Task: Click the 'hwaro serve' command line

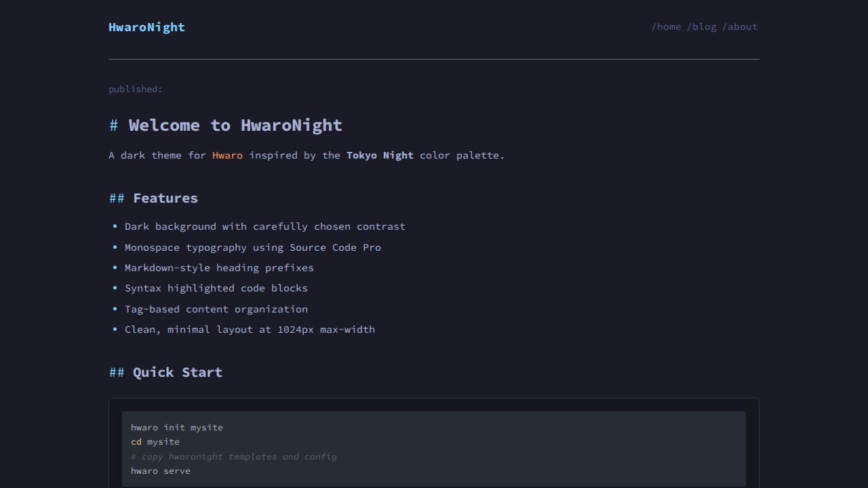Action: coord(161,471)
